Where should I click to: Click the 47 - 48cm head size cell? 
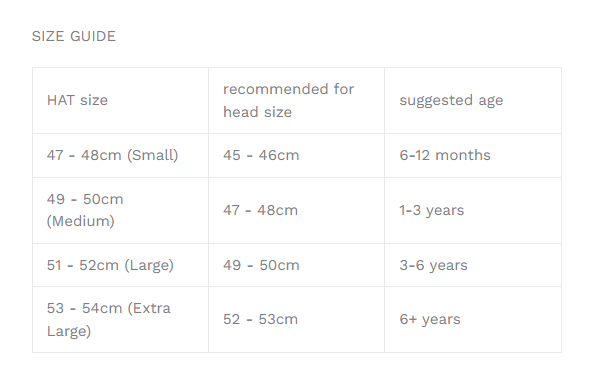[297, 211]
